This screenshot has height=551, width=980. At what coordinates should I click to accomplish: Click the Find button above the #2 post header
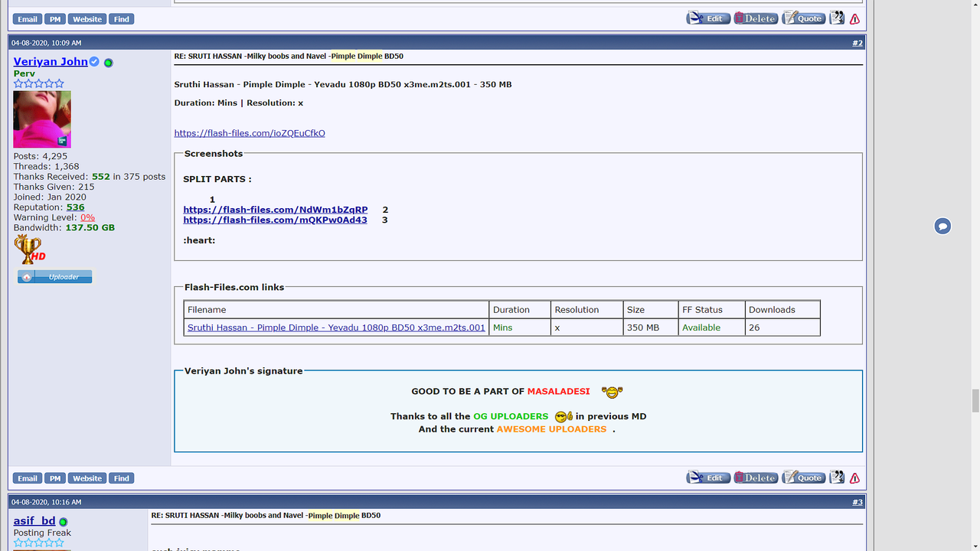[x=122, y=19]
